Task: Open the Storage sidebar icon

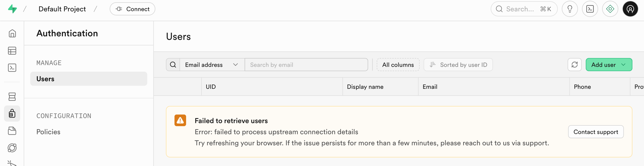Action: pyautogui.click(x=12, y=131)
